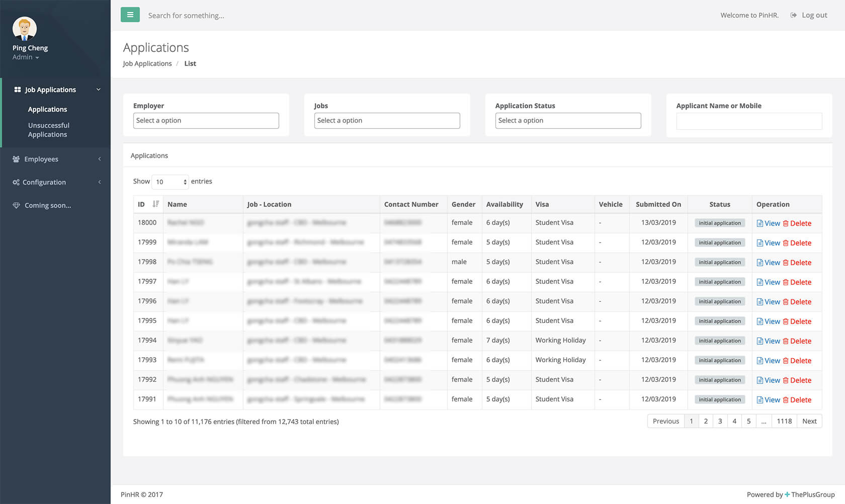Click the Job Applications grid icon
The width and height of the screenshot is (845, 504).
tap(18, 90)
